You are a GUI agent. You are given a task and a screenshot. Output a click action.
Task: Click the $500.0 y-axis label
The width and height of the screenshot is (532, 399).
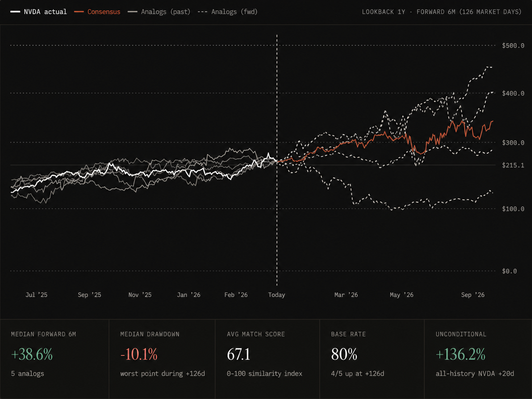(513, 46)
